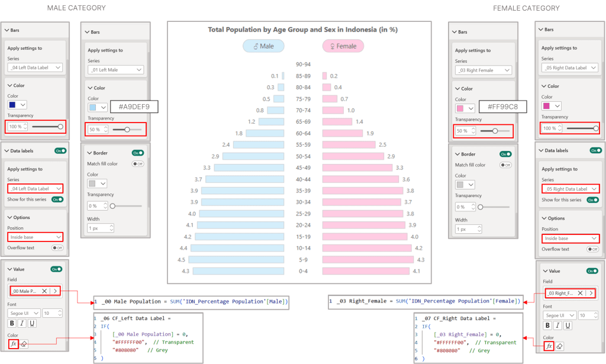This screenshot has height=364, width=606.
Task: Toggle Overflow text for right data labels
Action: 593,249
